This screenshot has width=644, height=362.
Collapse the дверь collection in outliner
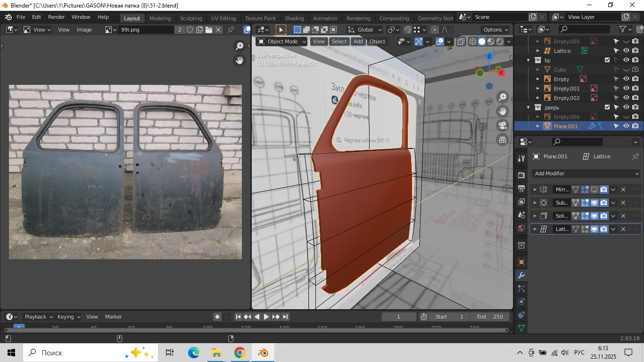pyautogui.click(x=529, y=107)
